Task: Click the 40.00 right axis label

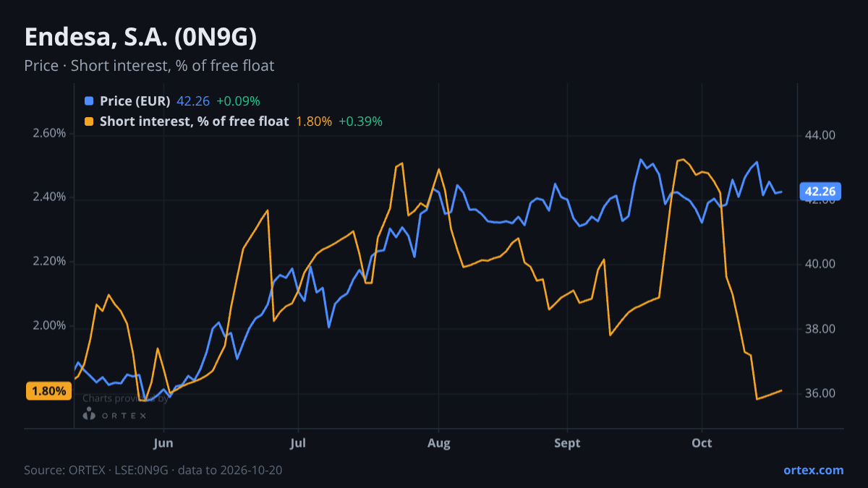Action: 820,265
